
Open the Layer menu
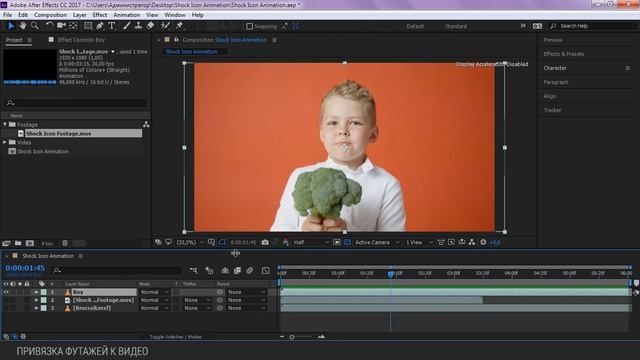pos(80,15)
